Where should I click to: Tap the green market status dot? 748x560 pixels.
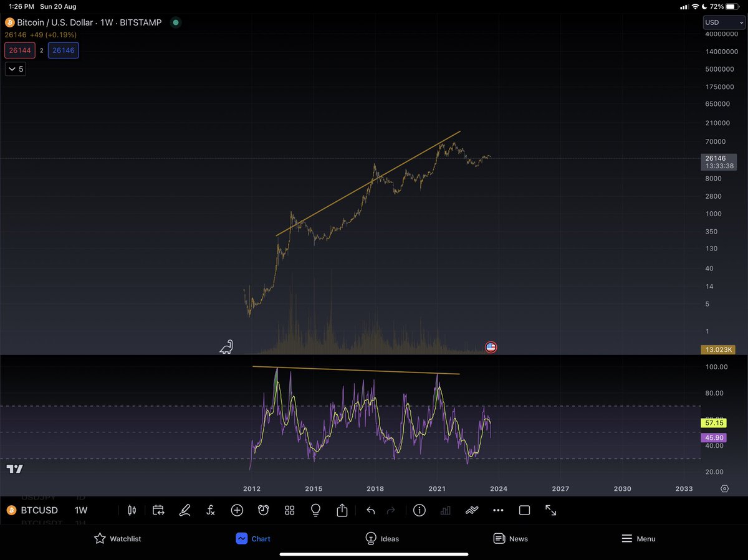click(x=176, y=22)
